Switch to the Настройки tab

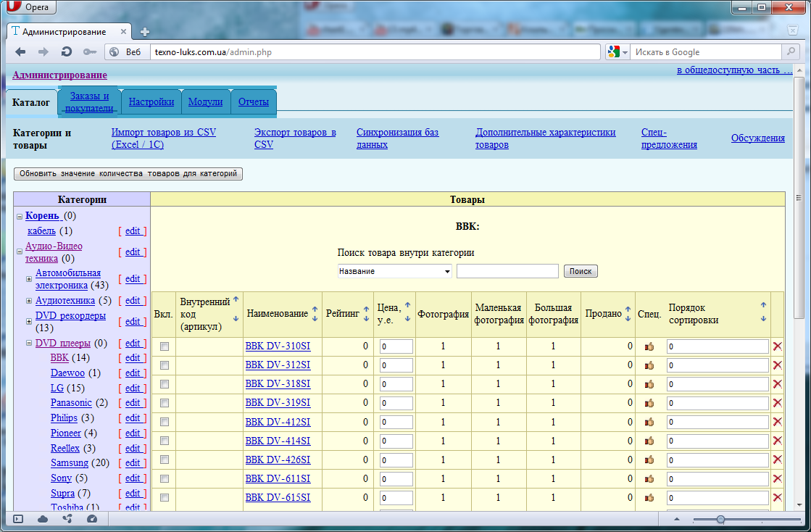[x=151, y=102]
